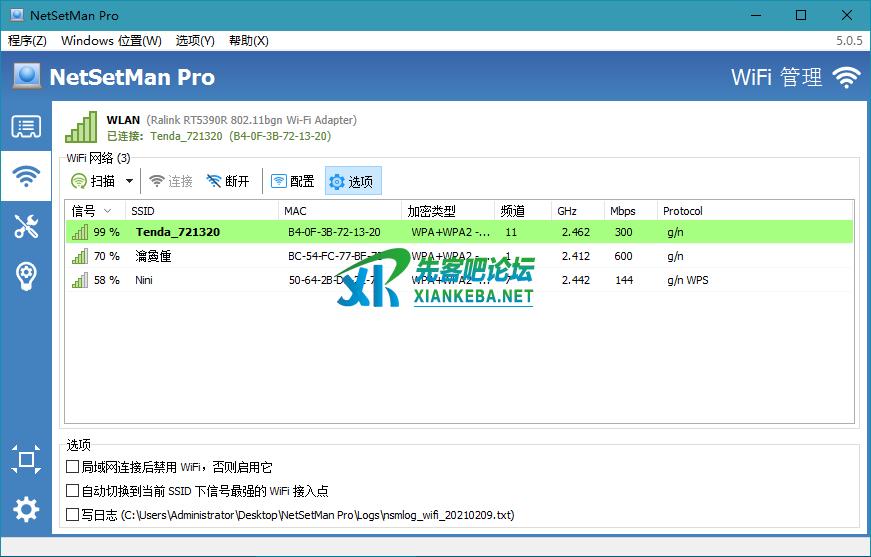Toggle the 选项 options button
The image size is (871, 557).
(352, 181)
